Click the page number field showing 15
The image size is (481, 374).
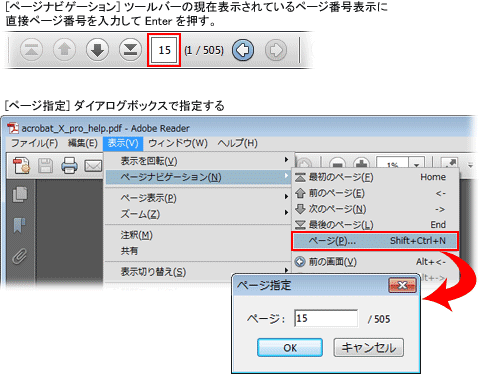[164, 50]
